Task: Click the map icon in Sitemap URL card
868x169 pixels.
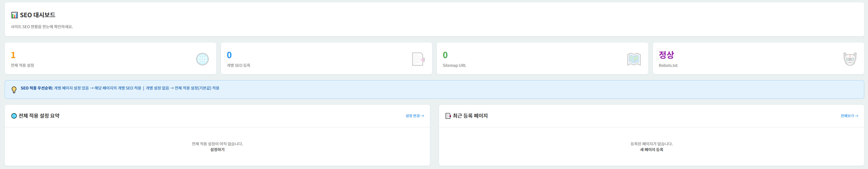Action: [633, 59]
